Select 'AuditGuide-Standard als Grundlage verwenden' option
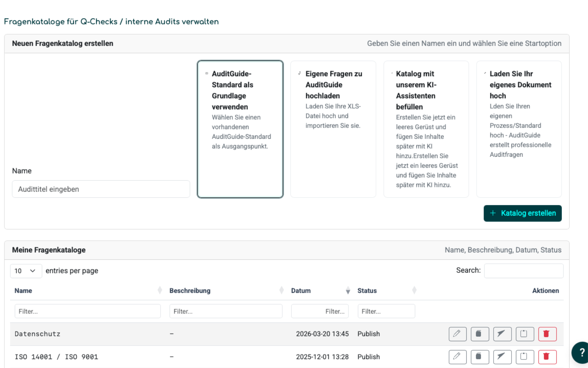Image resolution: width=588 pixels, height=368 pixels. [240, 129]
